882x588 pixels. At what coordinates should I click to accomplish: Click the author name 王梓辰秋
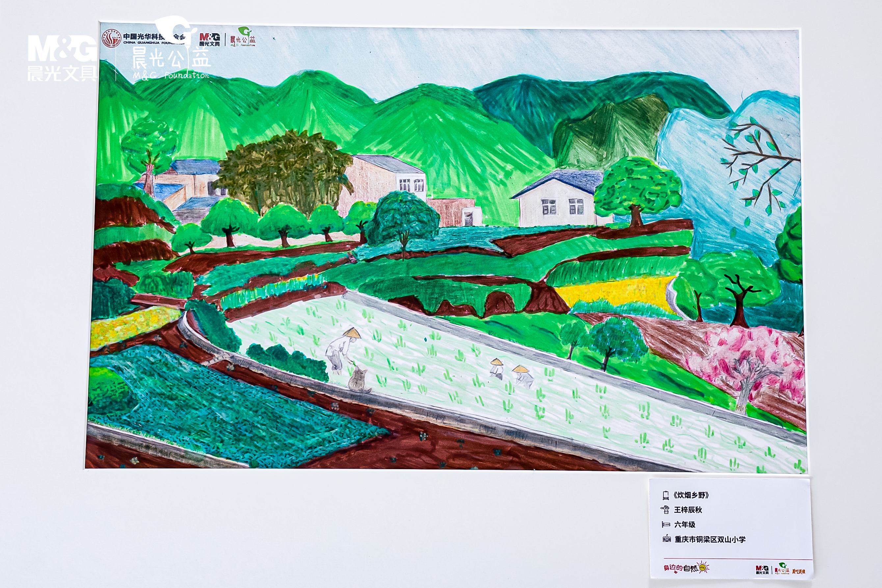coord(688,510)
